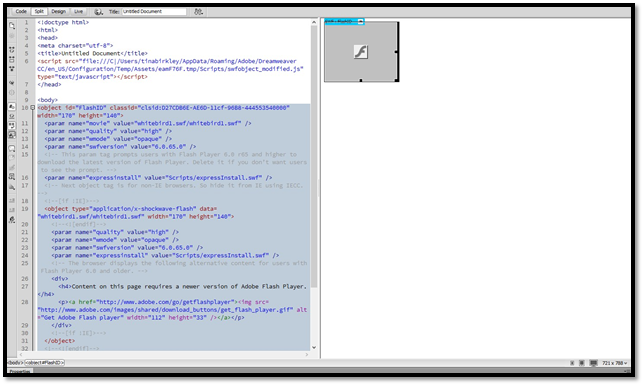This screenshot has width=644, height=386.
Task: Toggle Line Numbers in coding toolbar
Action: point(12,106)
